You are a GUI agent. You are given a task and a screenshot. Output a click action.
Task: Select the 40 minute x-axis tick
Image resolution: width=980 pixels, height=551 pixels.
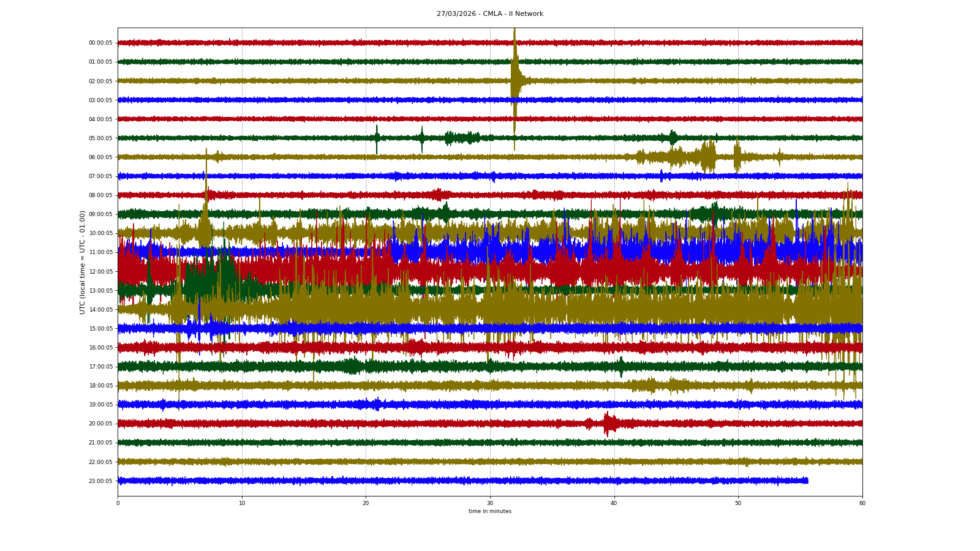614,503
